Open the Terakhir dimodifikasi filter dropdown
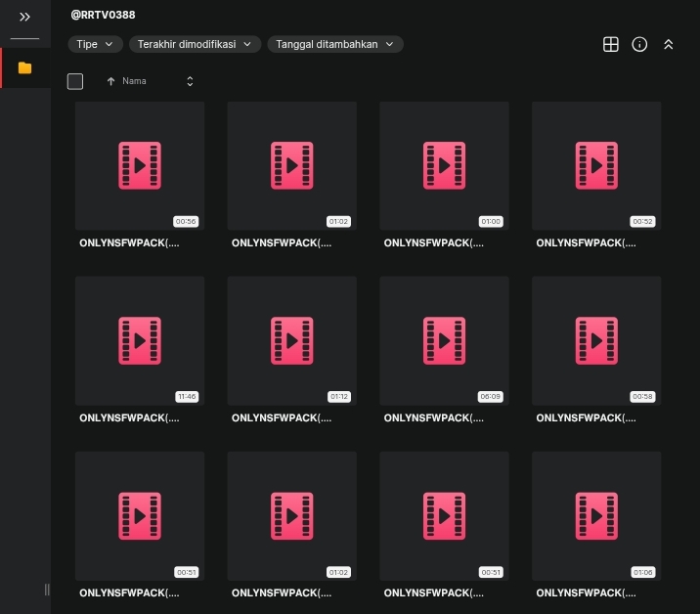This screenshot has height=614, width=700. 195,44
